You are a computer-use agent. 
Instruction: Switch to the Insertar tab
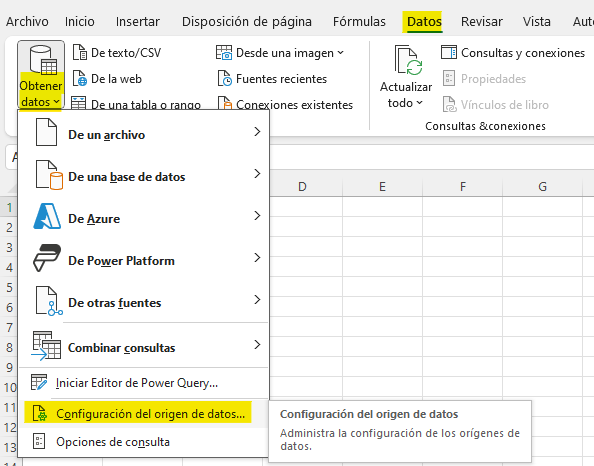click(x=138, y=22)
